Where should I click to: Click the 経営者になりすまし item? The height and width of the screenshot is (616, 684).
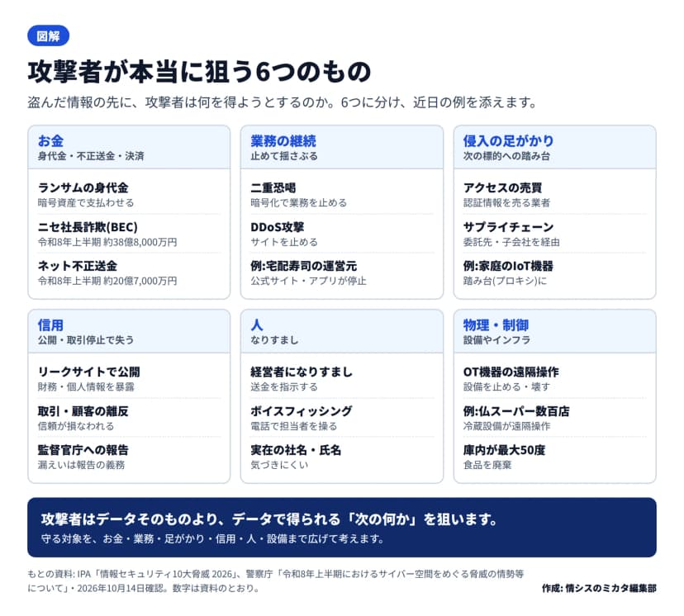302,372
